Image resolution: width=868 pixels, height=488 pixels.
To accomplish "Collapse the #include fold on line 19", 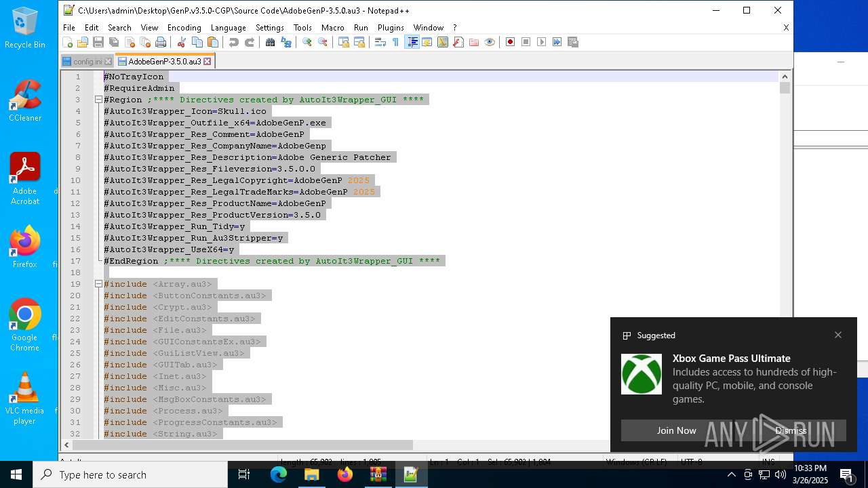I will [x=98, y=284].
